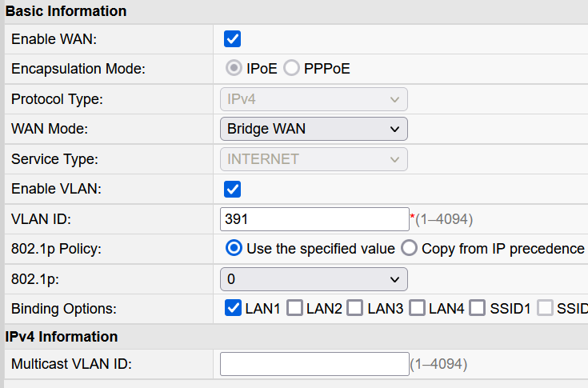Check the LAN2 binding checkbox
This screenshot has height=388, width=588.
294,308
